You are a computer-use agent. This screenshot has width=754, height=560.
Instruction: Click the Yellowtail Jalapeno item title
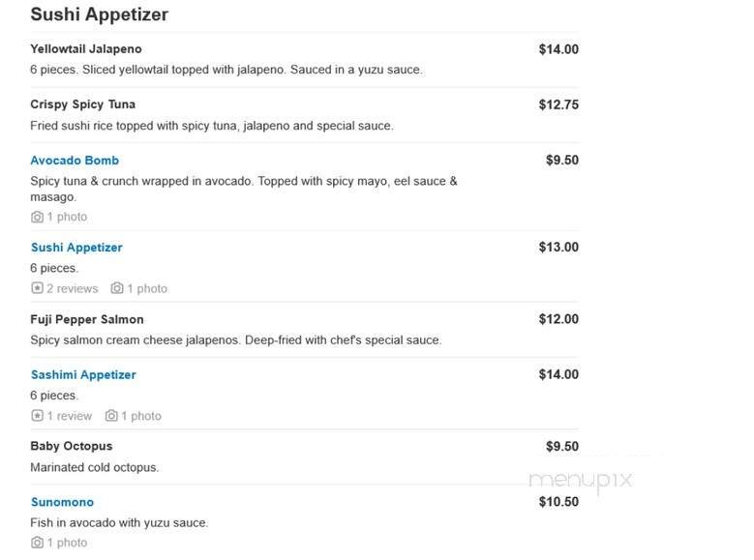[x=86, y=48]
